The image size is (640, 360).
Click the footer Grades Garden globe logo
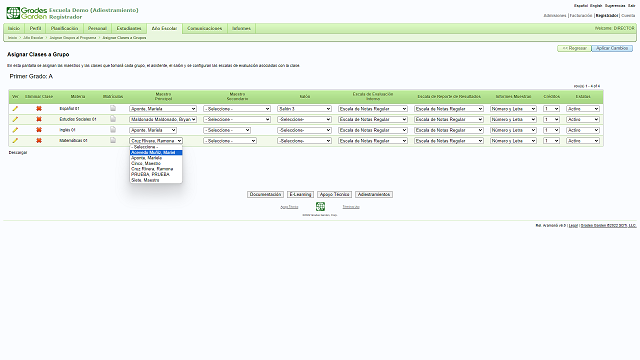[320, 207]
